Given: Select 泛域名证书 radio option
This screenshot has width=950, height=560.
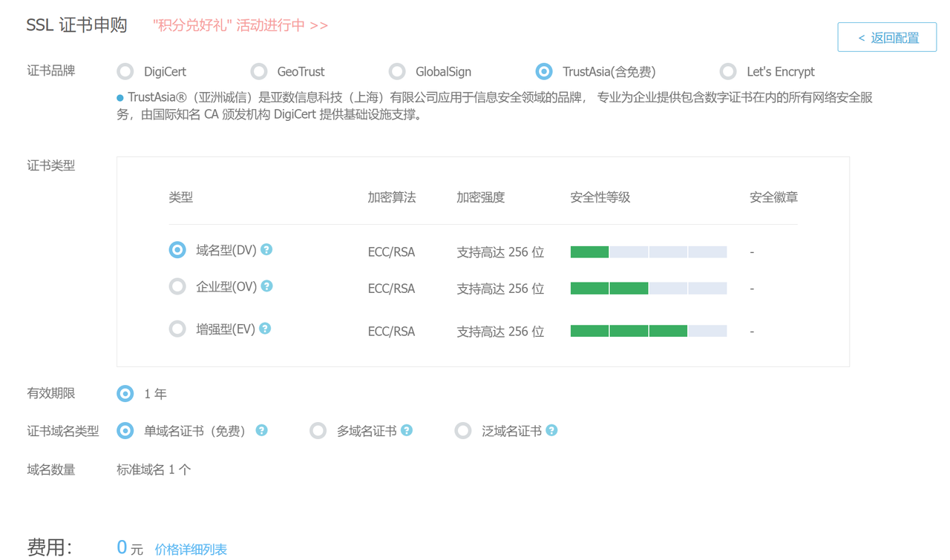Looking at the screenshot, I should [463, 430].
